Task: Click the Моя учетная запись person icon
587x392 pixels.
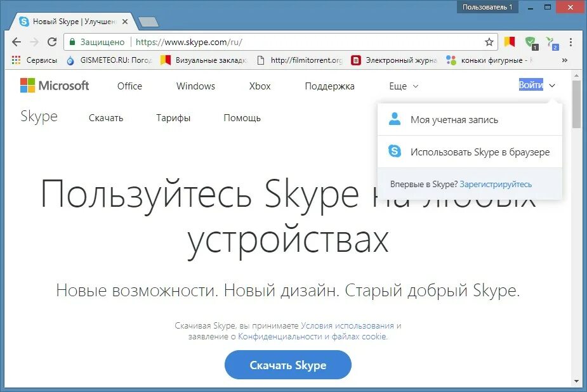Action: coord(395,119)
